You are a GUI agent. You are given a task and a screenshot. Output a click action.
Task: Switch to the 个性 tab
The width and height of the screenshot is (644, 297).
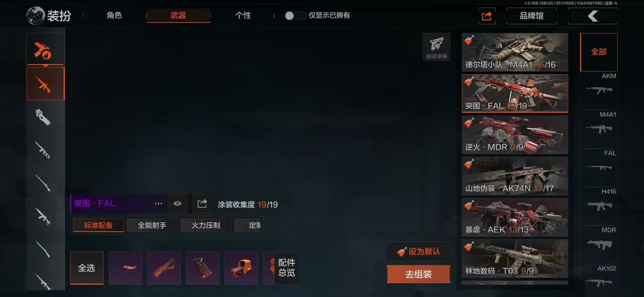point(243,15)
